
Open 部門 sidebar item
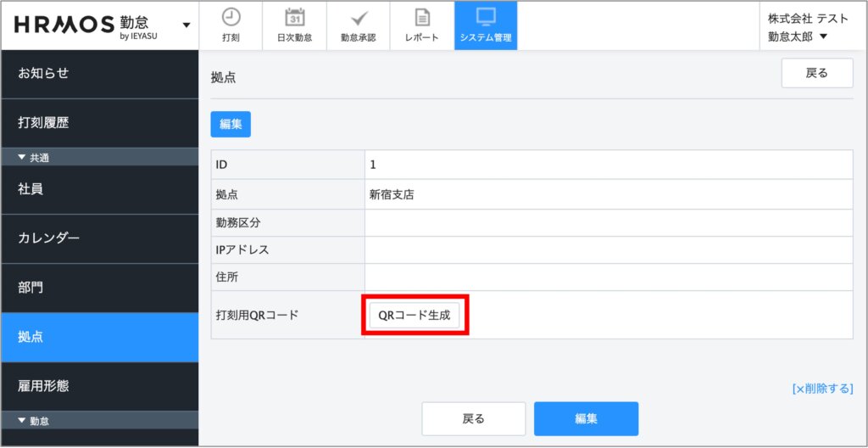click(99, 288)
